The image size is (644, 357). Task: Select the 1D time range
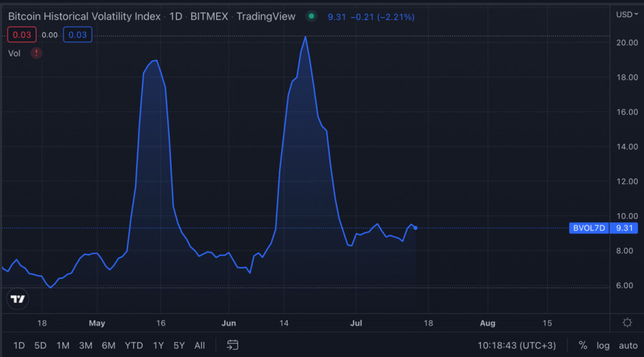(x=19, y=346)
